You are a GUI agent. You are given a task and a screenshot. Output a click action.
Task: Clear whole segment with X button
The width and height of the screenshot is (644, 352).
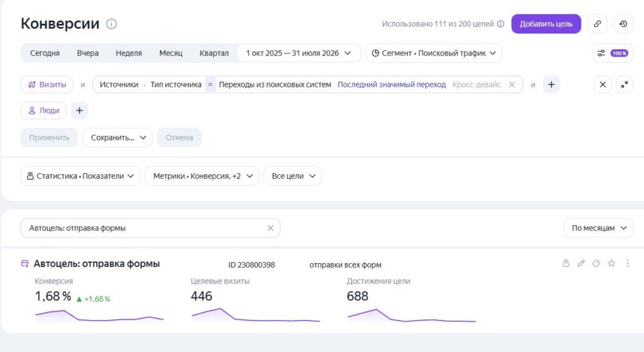(602, 84)
